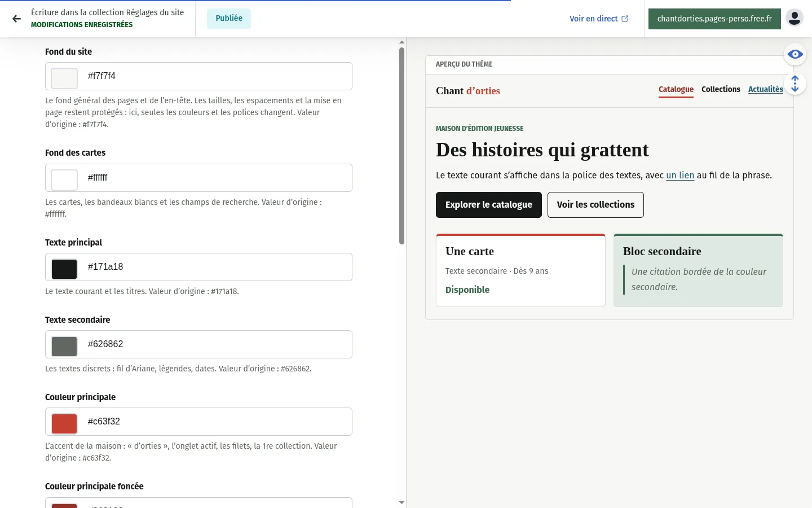The image size is (812, 508).
Task: Select the Catalogue tab in preview
Action: [x=676, y=90]
